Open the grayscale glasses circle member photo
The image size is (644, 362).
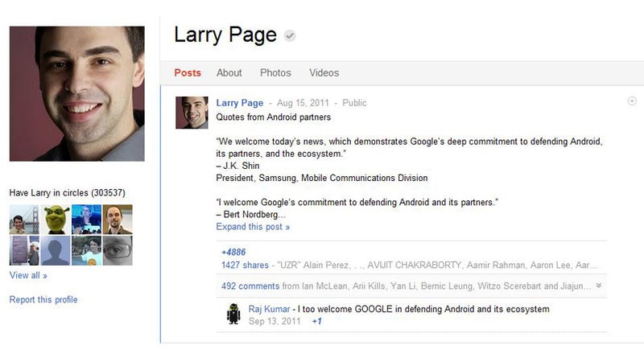click(x=118, y=250)
